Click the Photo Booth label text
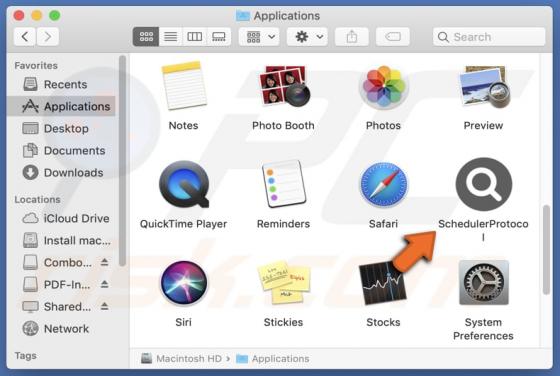The width and height of the screenshot is (560, 376). point(283,125)
